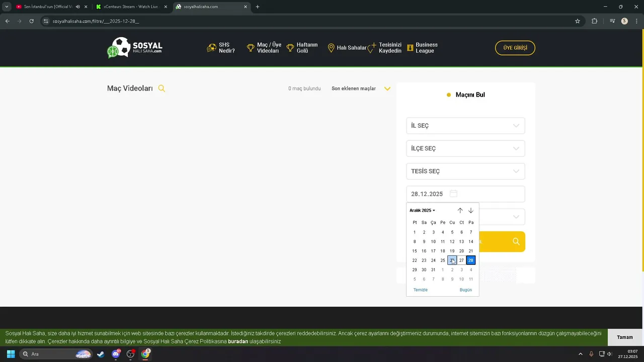Open the SHS Nedir? menu item

(x=221, y=48)
